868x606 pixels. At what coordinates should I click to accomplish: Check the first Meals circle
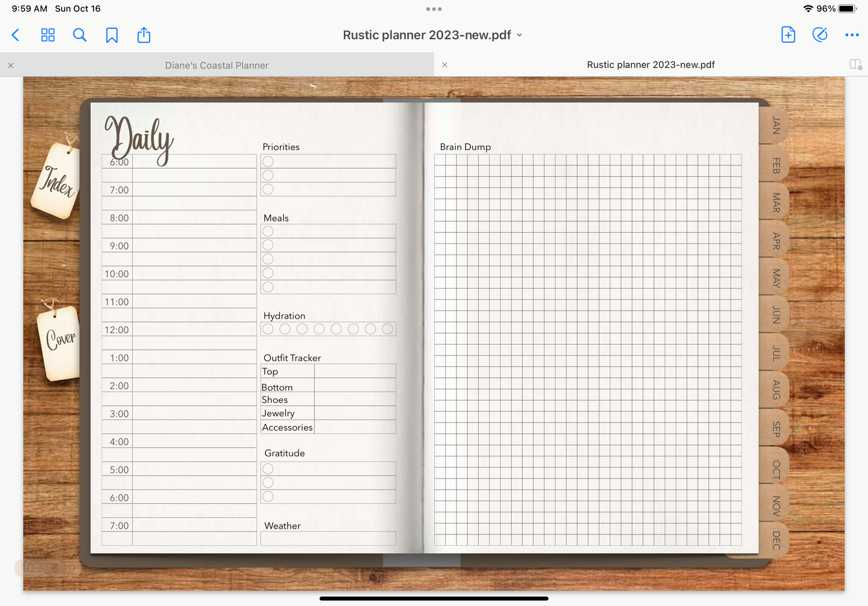268,231
